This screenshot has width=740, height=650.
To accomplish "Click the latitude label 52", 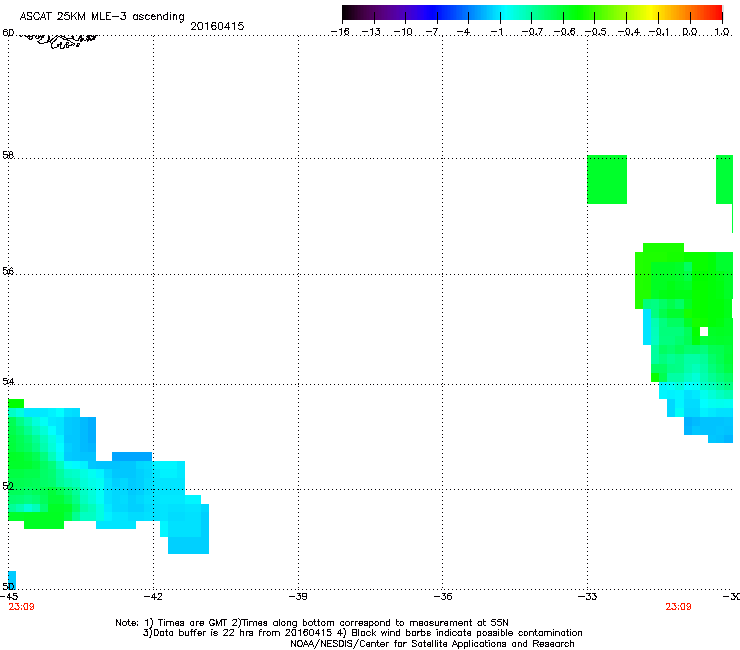I will 8,486.
